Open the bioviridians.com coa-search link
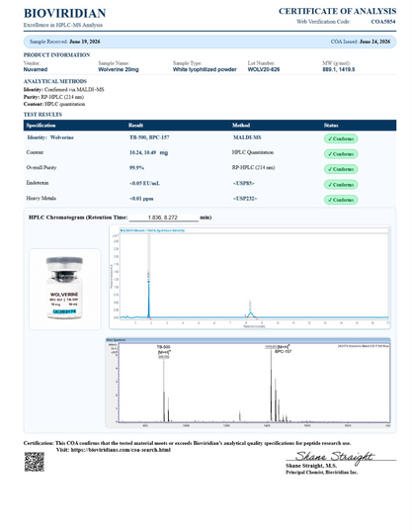This screenshot has height=532, width=411. (121, 450)
